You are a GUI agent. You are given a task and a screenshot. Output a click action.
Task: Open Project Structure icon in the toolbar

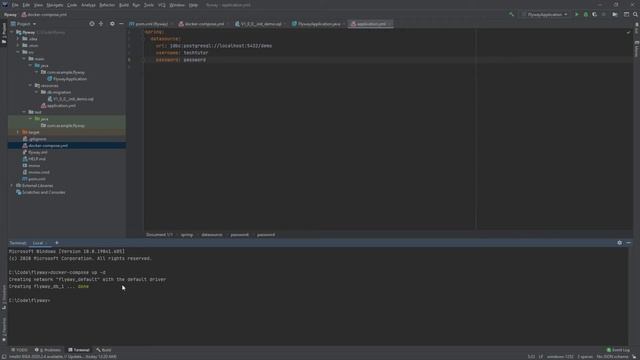point(626,14)
